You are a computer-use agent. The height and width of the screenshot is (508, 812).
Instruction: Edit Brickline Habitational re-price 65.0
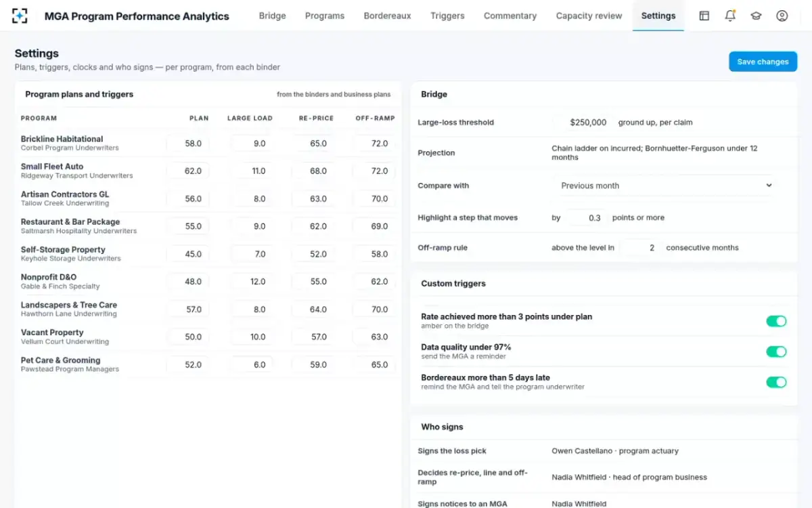tap(314, 144)
